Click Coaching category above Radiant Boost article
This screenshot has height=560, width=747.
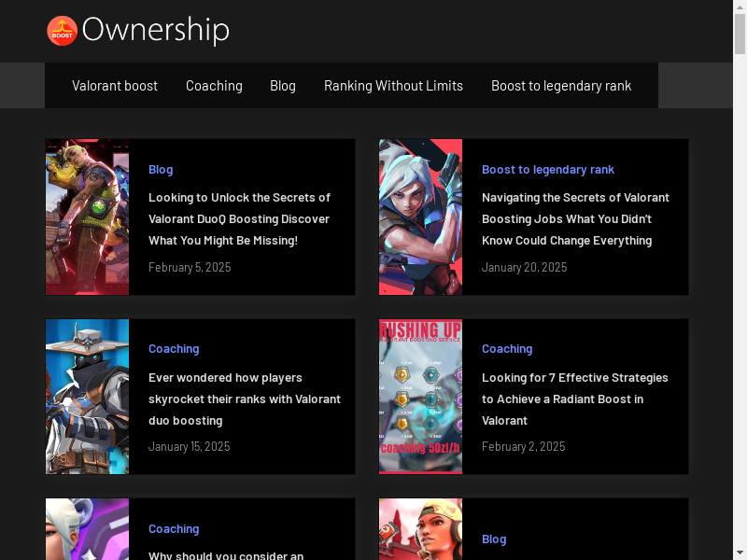[x=507, y=349]
